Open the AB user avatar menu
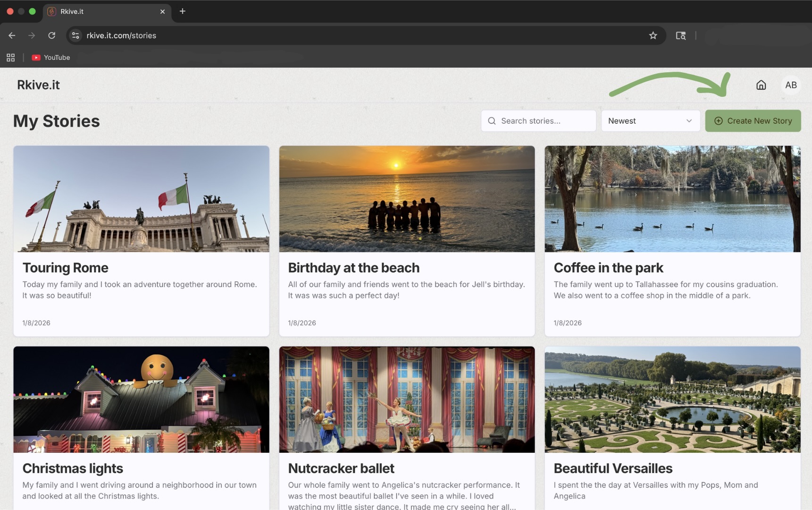Screen dimensions: 812x510 791,85
